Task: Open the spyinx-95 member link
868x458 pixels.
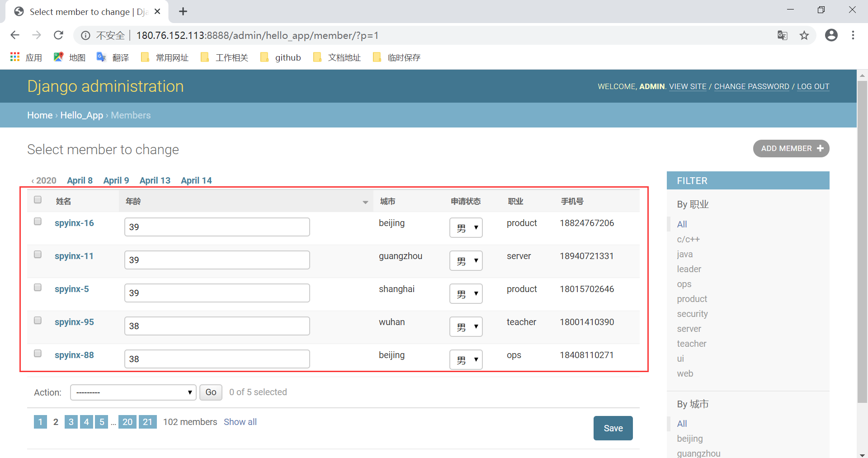Action: pyautogui.click(x=74, y=322)
